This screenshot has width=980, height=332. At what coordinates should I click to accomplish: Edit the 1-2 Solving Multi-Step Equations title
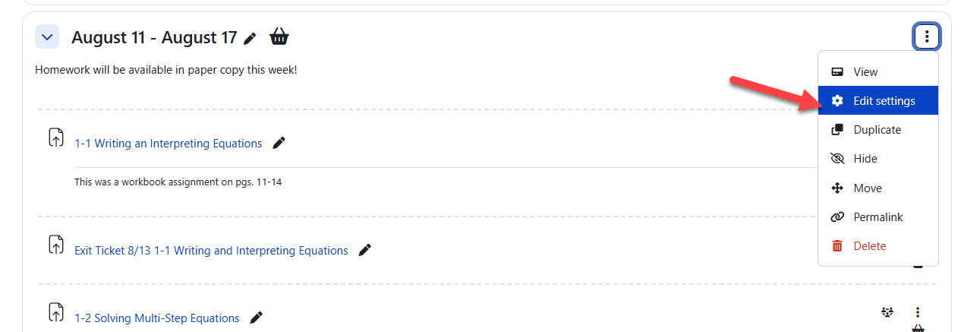point(257,318)
